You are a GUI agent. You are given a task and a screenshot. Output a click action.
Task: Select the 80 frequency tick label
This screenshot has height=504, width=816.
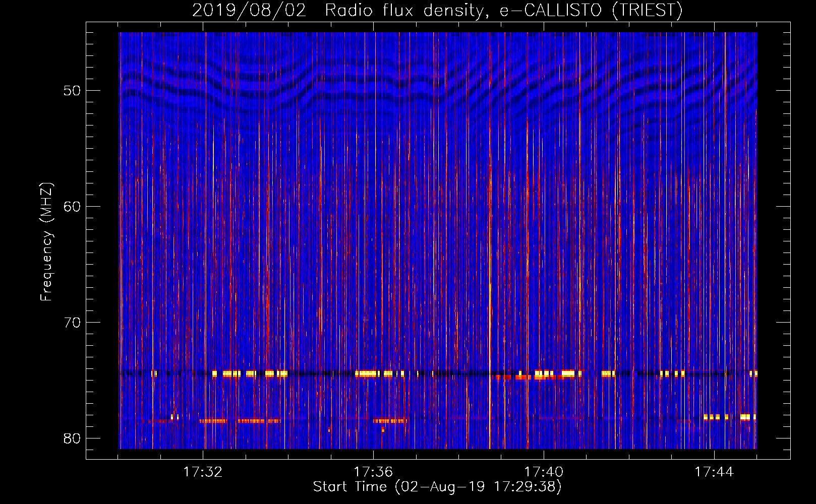[x=72, y=438]
